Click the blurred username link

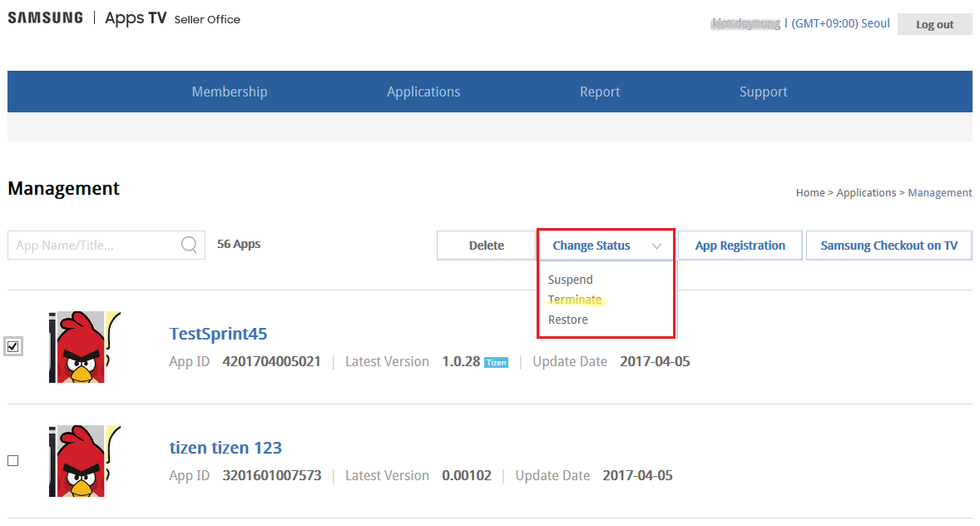coord(746,24)
